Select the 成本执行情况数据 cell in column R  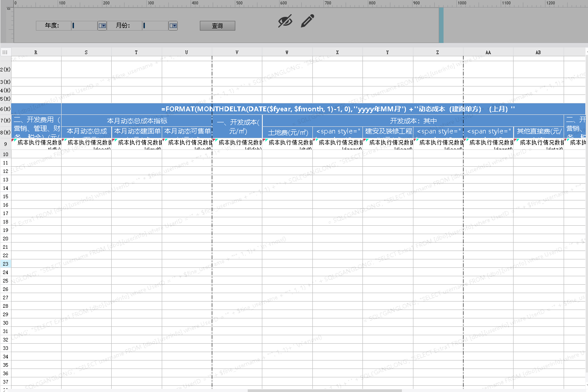click(36, 144)
